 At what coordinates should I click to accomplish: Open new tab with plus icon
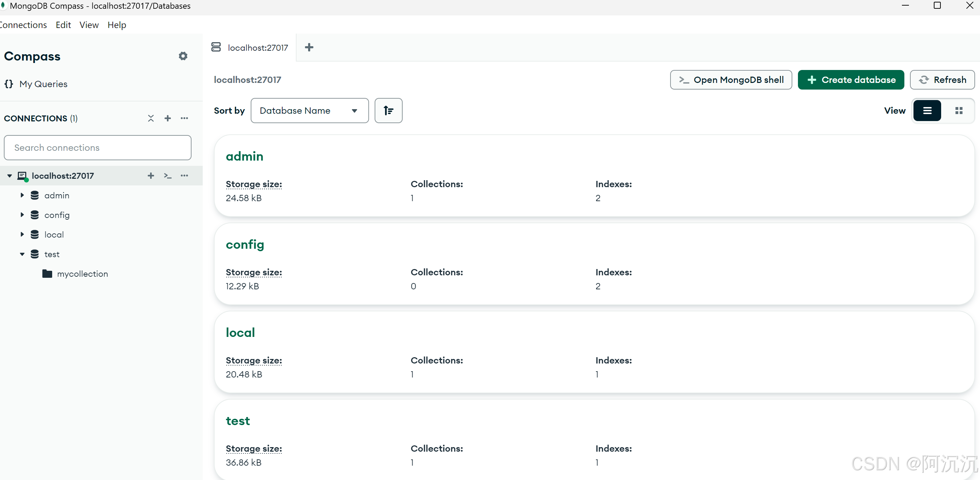click(x=309, y=48)
